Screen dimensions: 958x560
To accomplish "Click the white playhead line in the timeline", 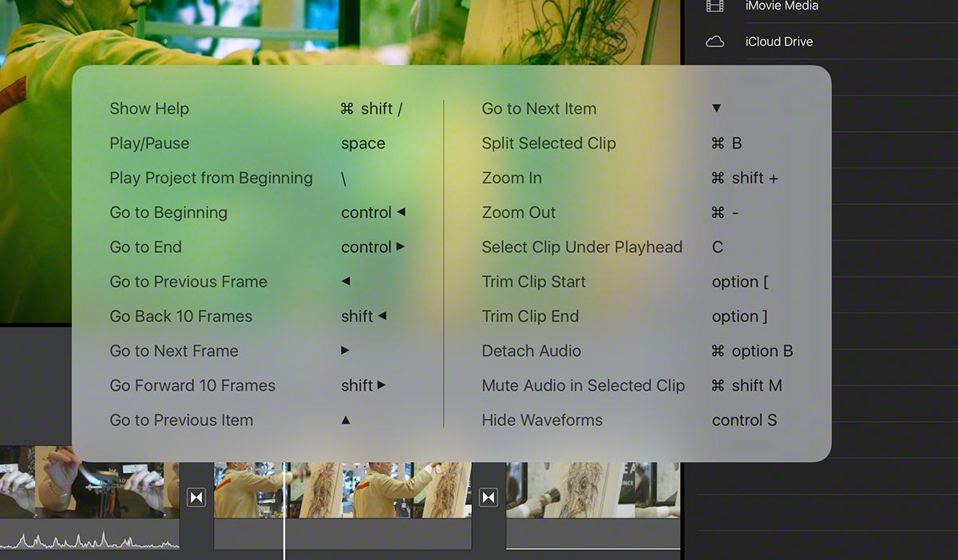I will point(284,511).
